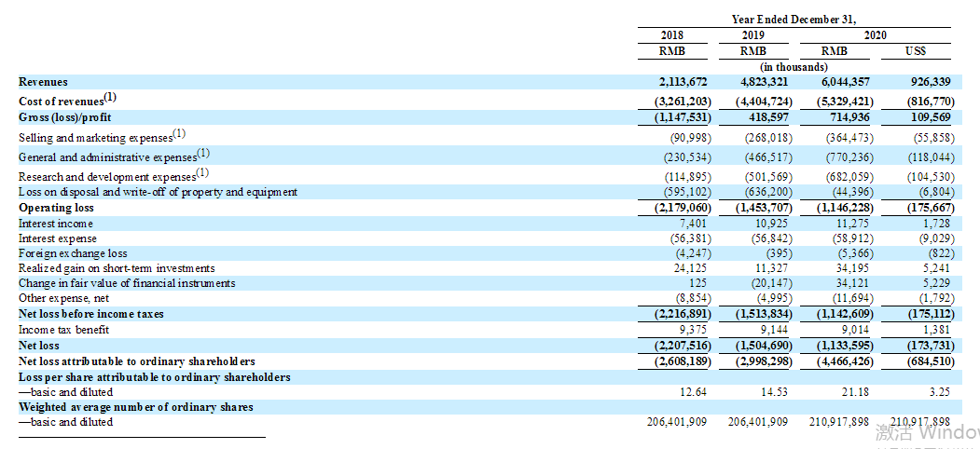Select the Gross (loss)/profit label
Viewport: 980px width, 449px height.
pyautogui.click(x=65, y=116)
